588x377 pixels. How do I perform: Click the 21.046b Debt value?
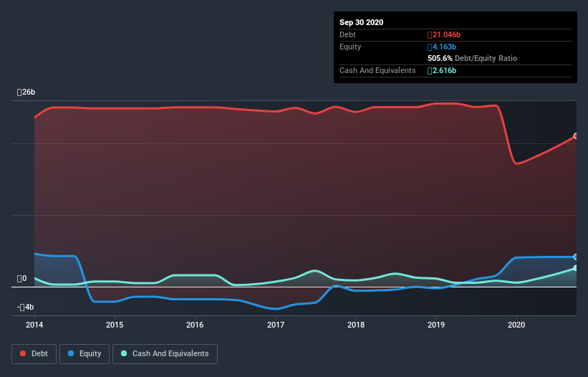[444, 35]
